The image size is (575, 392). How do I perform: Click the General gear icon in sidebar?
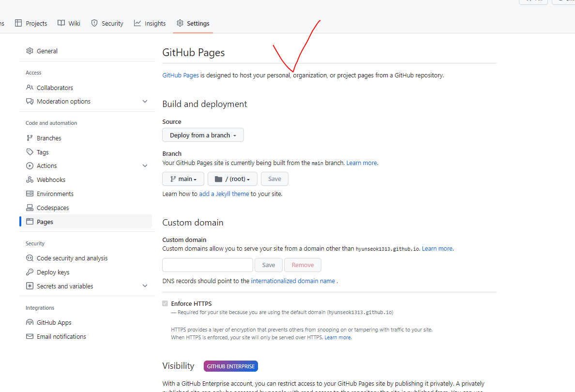pos(30,51)
